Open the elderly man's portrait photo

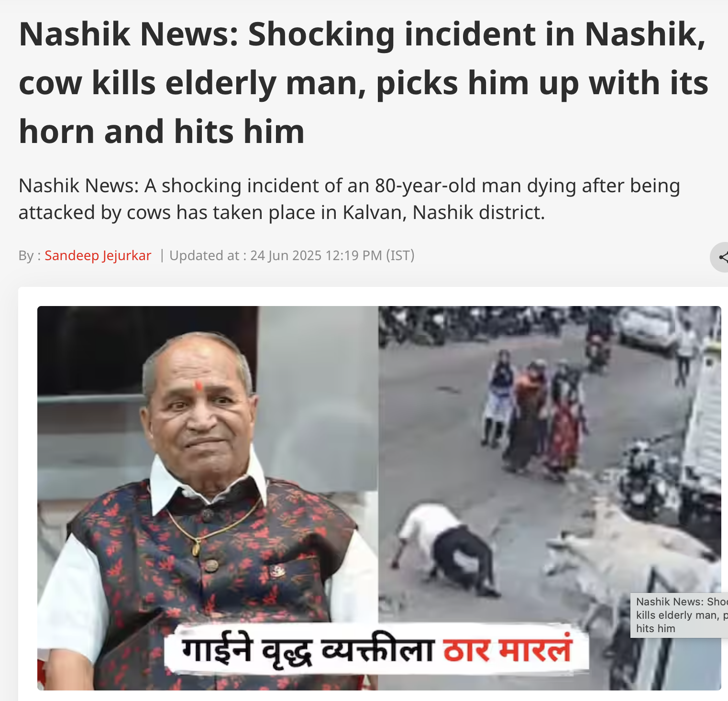(x=208, y=498)
